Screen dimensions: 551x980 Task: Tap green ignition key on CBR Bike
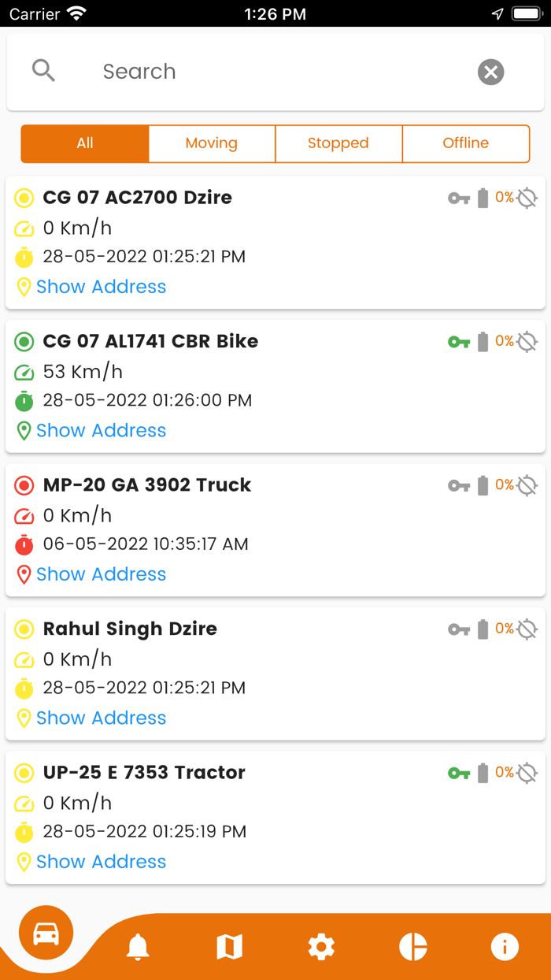(459, 342)
